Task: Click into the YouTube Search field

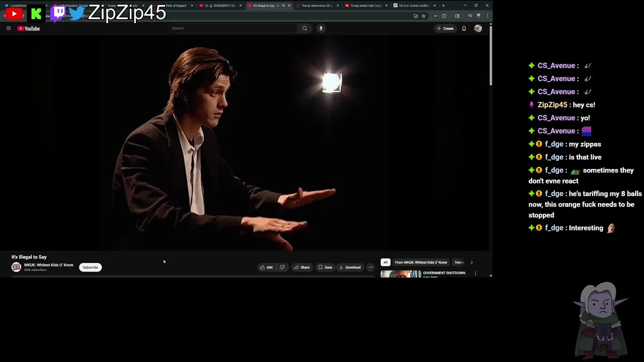Action: point(232,28)
